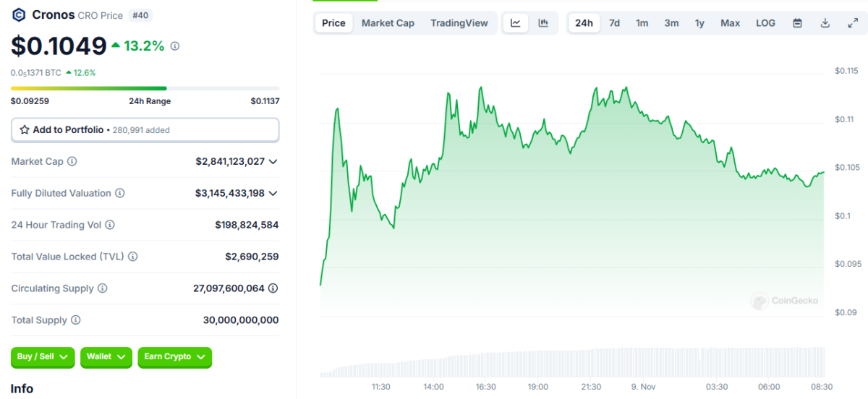The image size is (868, 399).
Task: Click info icon beside Circulating Supply value
Action: click(x=273, y=288)
